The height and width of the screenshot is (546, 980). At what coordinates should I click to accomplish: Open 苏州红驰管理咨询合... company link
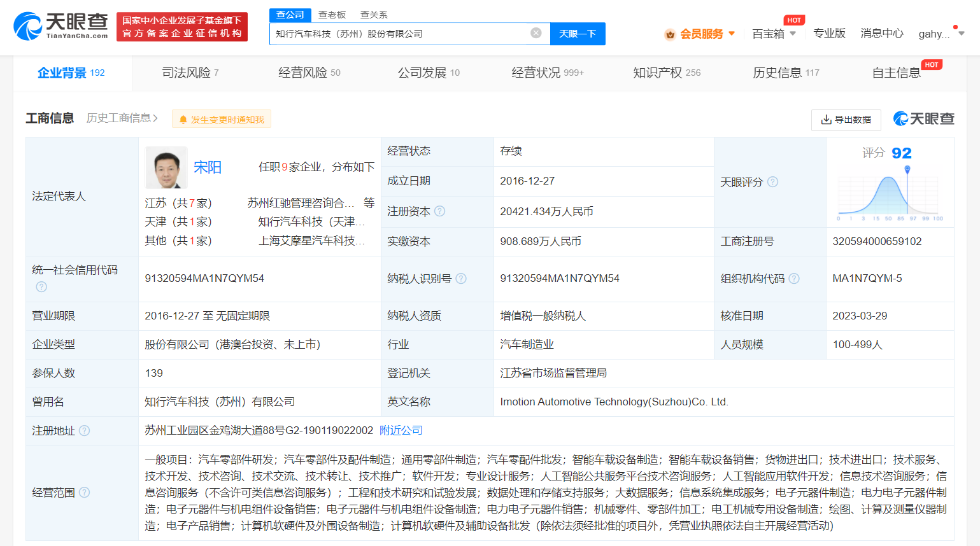[301, 203]
